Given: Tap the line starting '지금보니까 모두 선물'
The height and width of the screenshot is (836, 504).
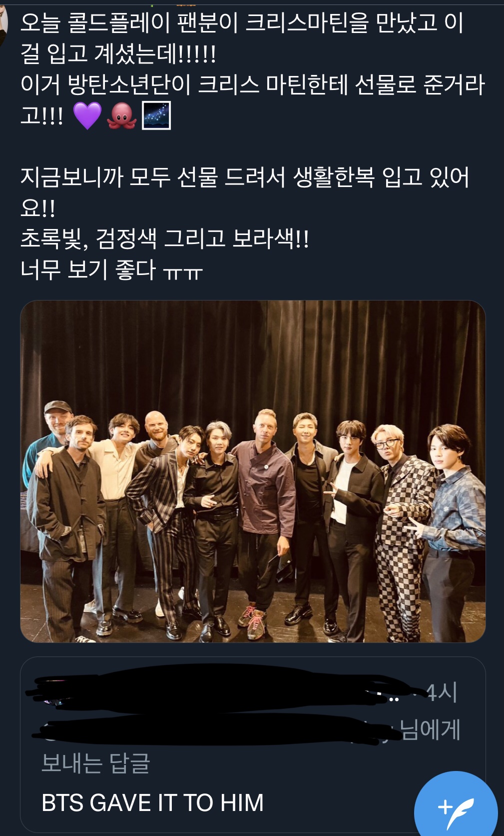Looking at the screenshot, I should click(x=245, y=177).
